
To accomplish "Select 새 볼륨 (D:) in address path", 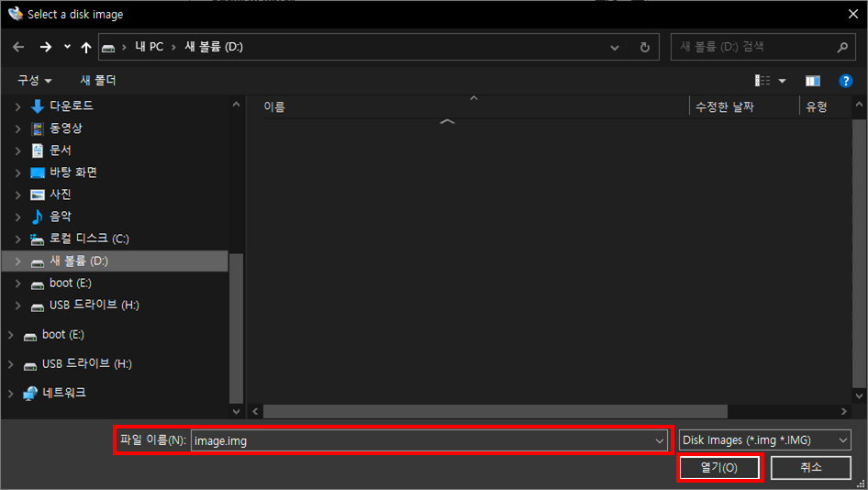I will click(x=214, y=47).
